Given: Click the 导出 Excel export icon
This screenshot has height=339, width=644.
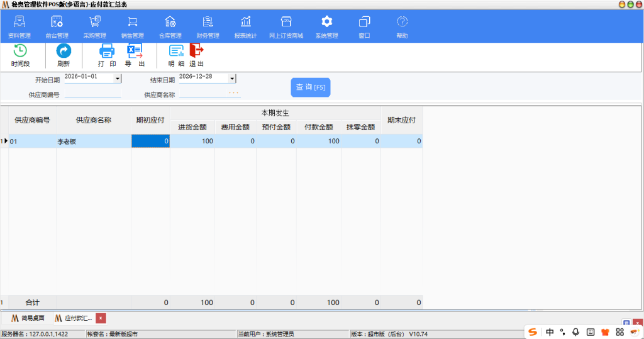Looking at the screenshot, I should pos(135,52).
